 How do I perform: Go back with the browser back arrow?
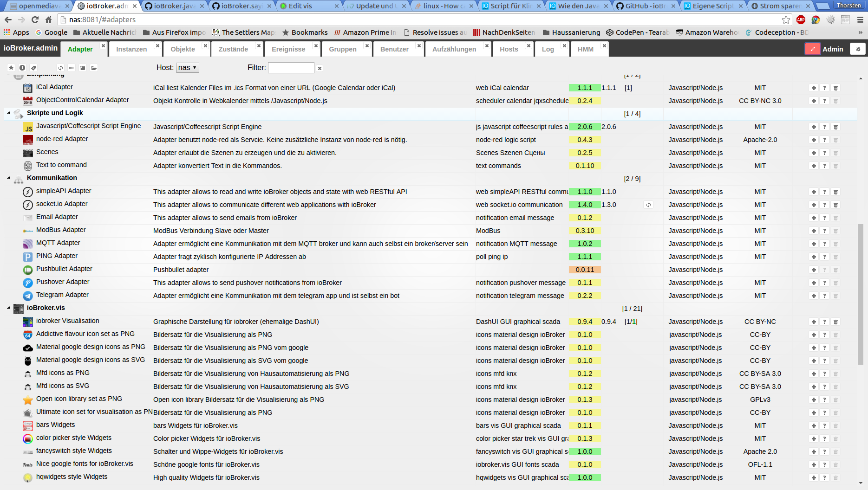click(8, 19)
